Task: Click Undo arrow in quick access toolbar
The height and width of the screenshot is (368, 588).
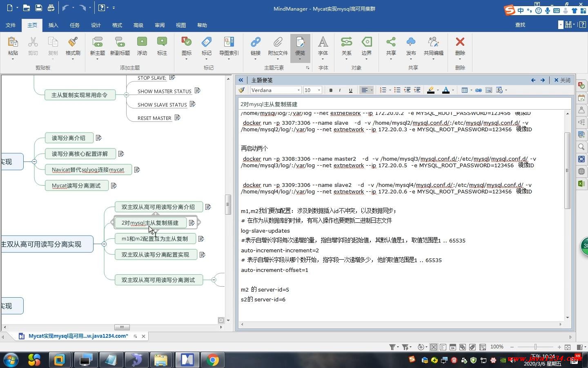Action: pyautogui.click(x=65, y=8)
